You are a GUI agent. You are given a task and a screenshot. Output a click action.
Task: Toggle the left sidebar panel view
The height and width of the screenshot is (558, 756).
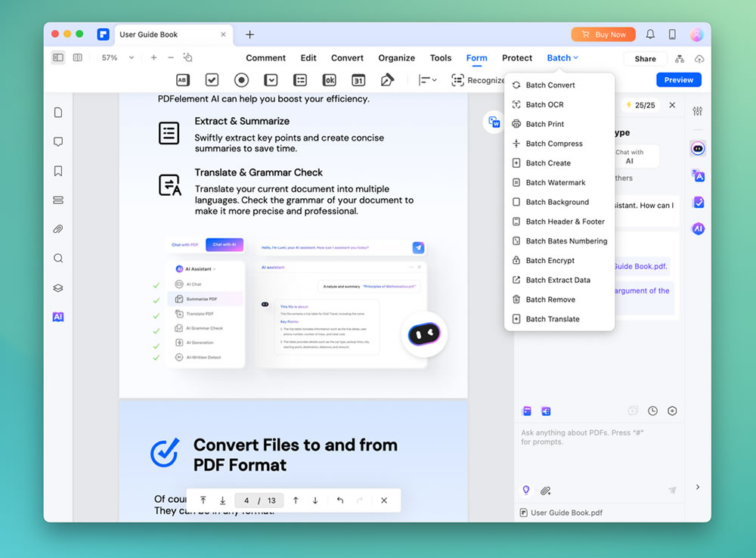(x=58, y=58)
